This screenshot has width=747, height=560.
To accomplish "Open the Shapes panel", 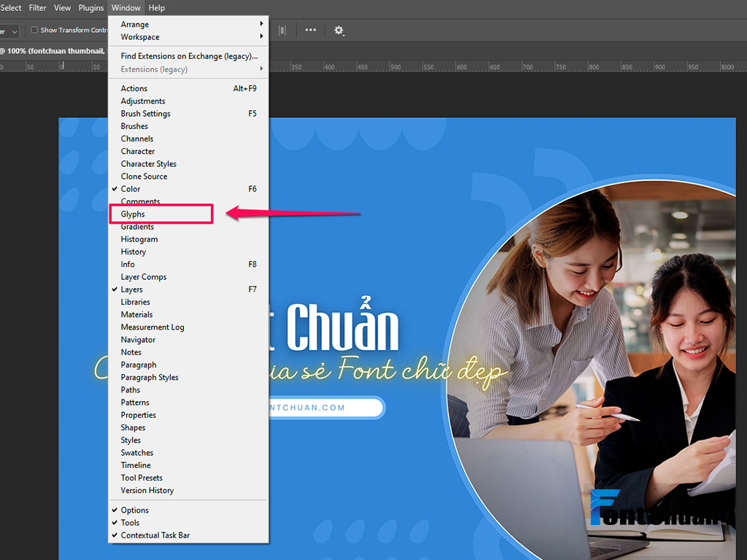I will coord(189,427).
